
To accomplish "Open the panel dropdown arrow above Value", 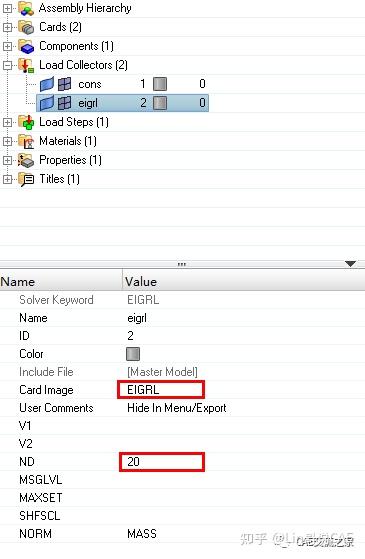I will [351, 264].
